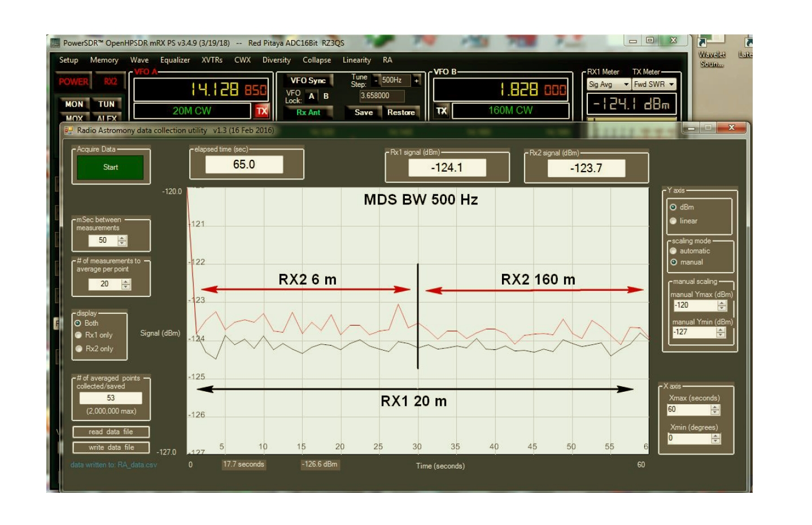
Task: Click the mSec between measurements stepper
Action: point(123,240)
